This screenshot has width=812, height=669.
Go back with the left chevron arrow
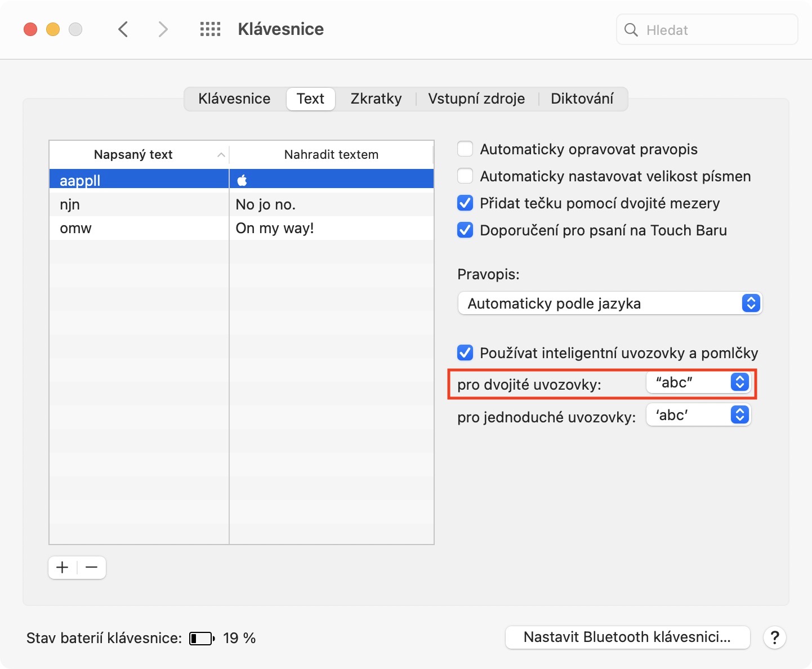[123, 29]
